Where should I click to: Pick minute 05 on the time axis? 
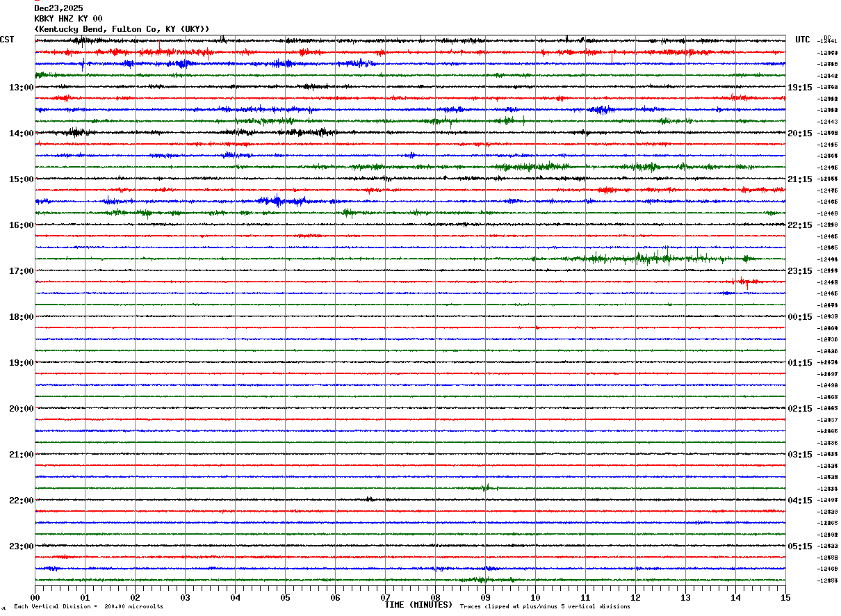point(285,597)
